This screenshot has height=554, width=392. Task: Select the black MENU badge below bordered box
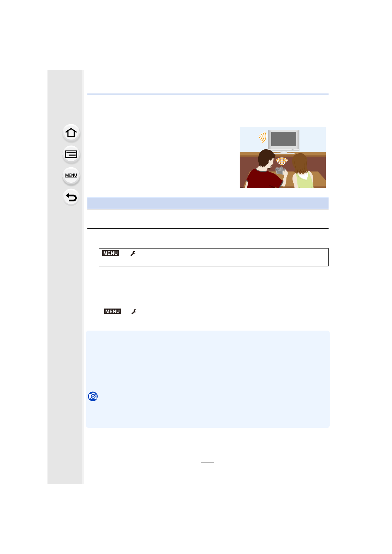[112, 312]
